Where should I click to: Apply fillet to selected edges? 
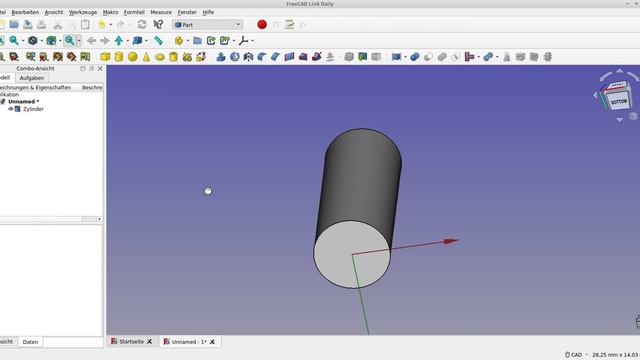point(262,57)
